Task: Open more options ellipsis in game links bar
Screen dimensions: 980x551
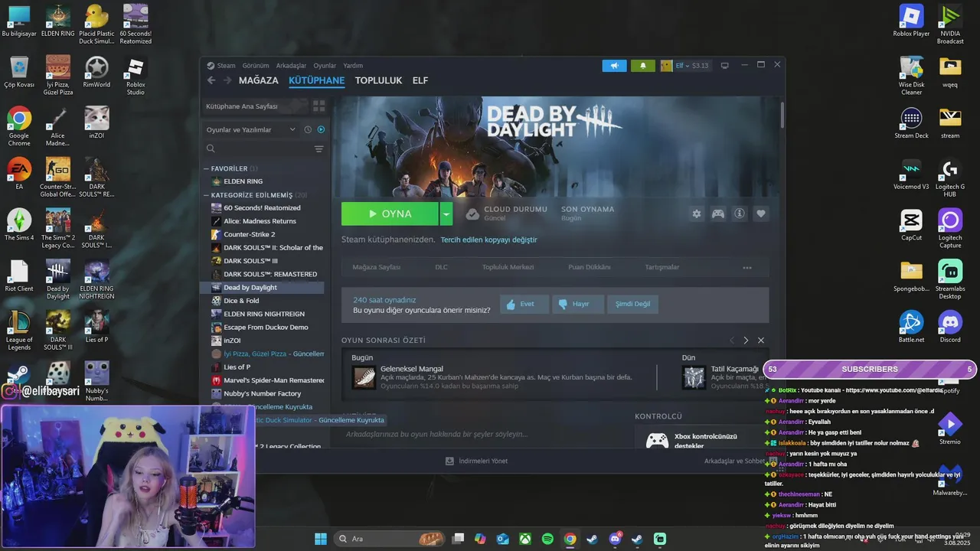Action: click(747, 267)
